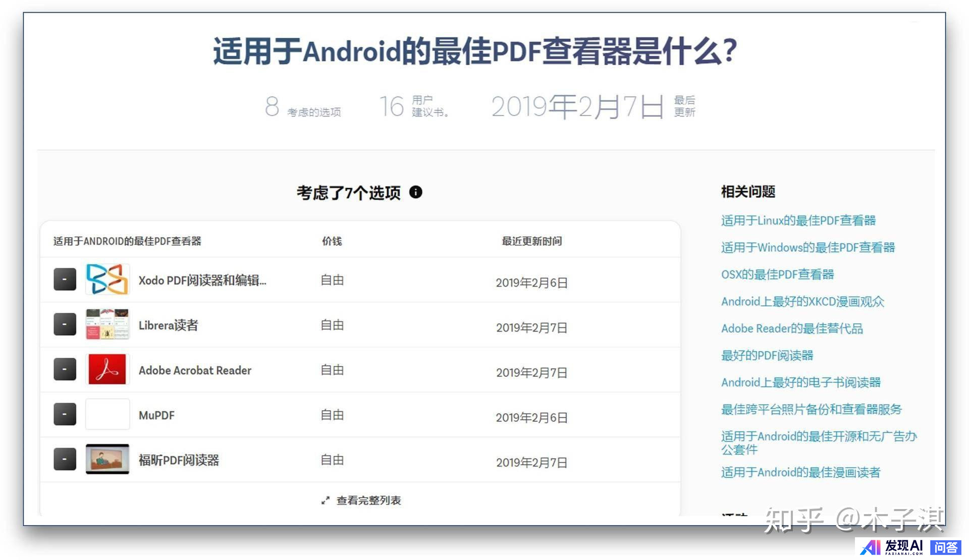The width and height of the screenshot is (969, 560).
Task: Click the Adobe Acrobat Reader red icon
Action: pyautogui.click(x=107, y=369)
